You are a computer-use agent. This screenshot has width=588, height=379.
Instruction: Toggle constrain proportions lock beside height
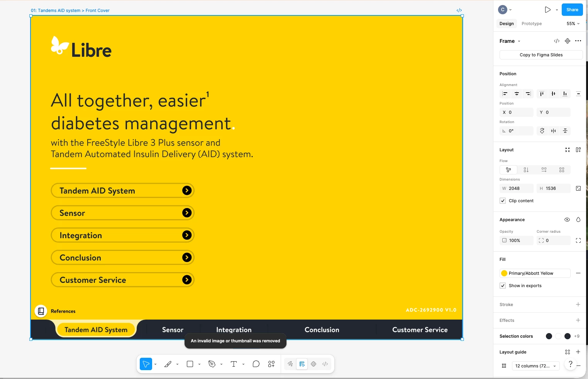(578, 188)
